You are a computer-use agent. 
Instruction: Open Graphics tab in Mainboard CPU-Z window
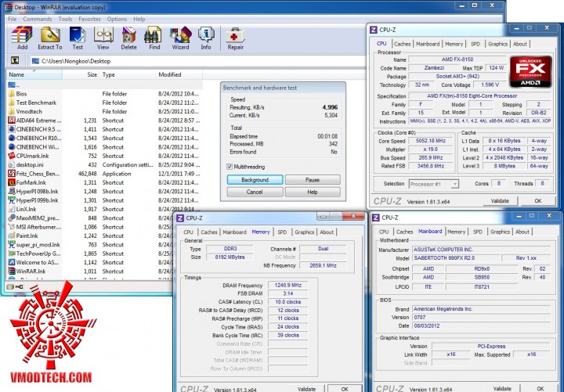(500, 232)
